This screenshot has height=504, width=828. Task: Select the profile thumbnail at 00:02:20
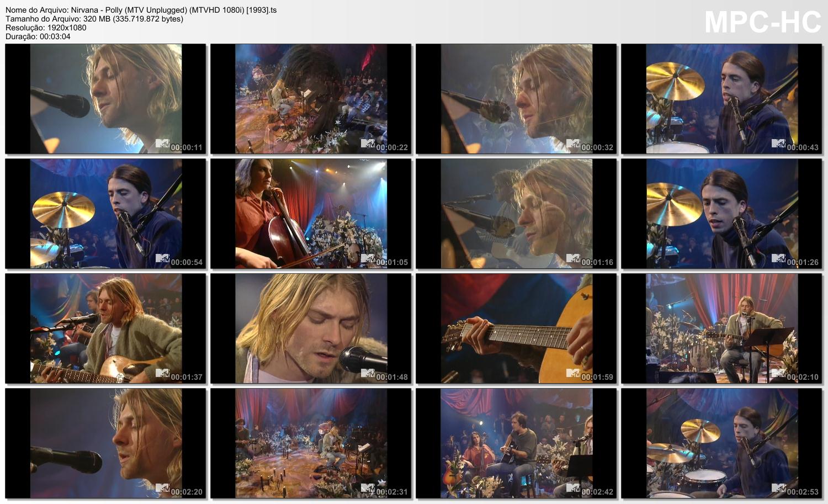click(105, 443)
